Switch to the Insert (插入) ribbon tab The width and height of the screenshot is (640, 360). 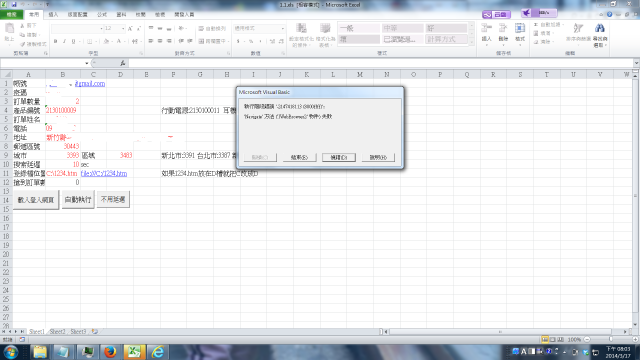pos(53,14)
